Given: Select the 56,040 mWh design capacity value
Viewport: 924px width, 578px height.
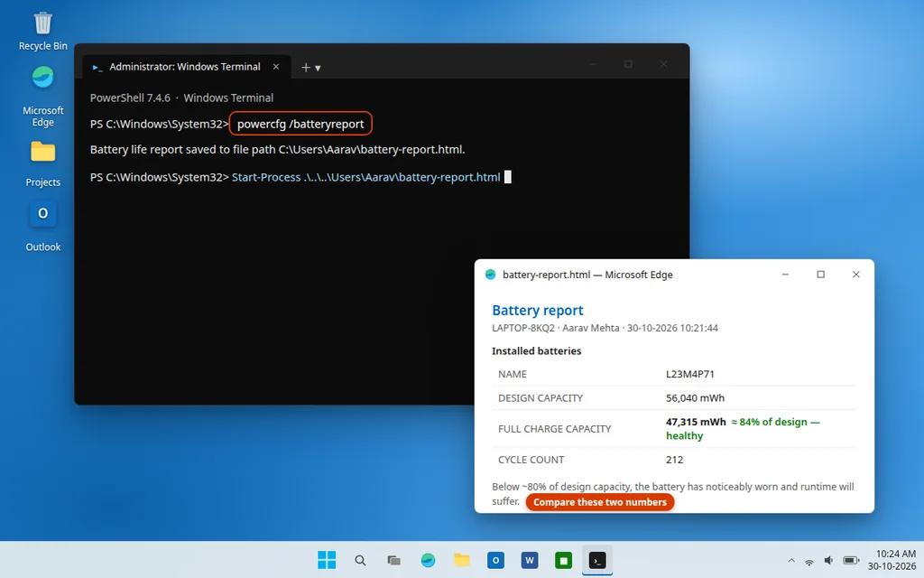Looking at the screenshot, I should [696, 398].
